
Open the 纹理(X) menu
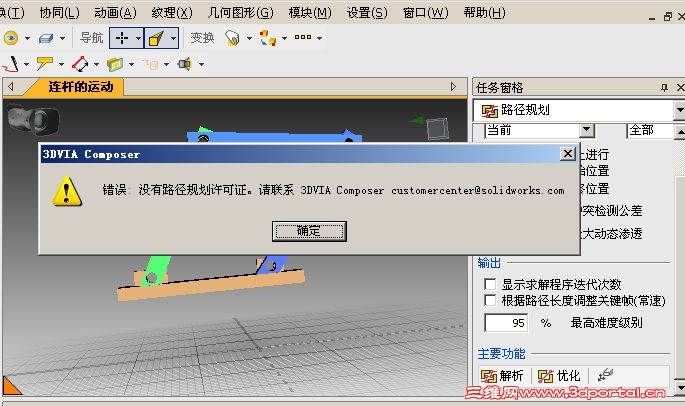(172, 13)
